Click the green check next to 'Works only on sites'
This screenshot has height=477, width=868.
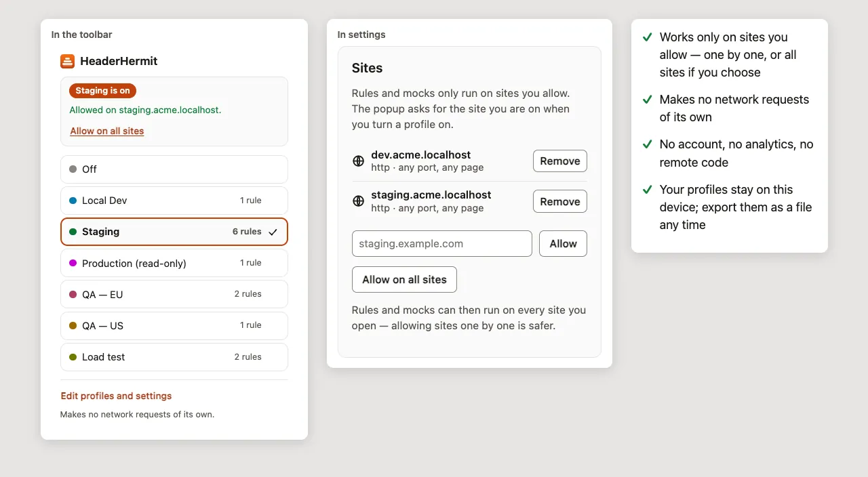click(x=648, y=37)
